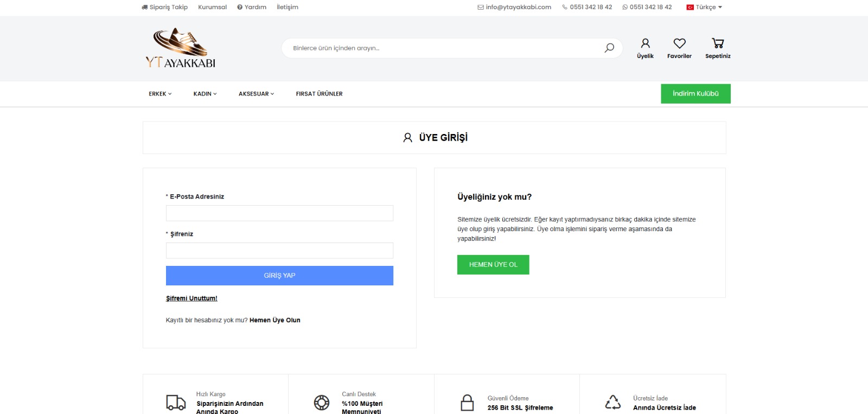The width and height of the screenshot is (868, 414).
Task: Open the Üyelik user account icon
Action: point(645,43)
